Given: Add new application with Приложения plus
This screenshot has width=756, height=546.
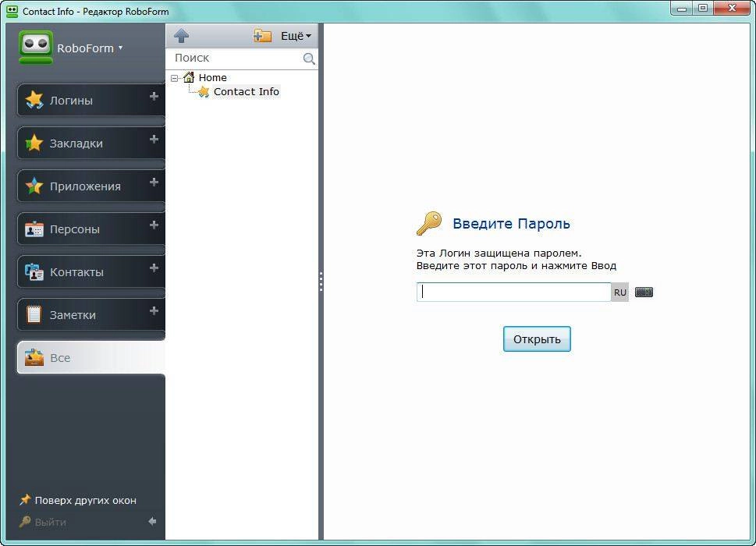Looking at the screenshot, I should click(154, 182).
